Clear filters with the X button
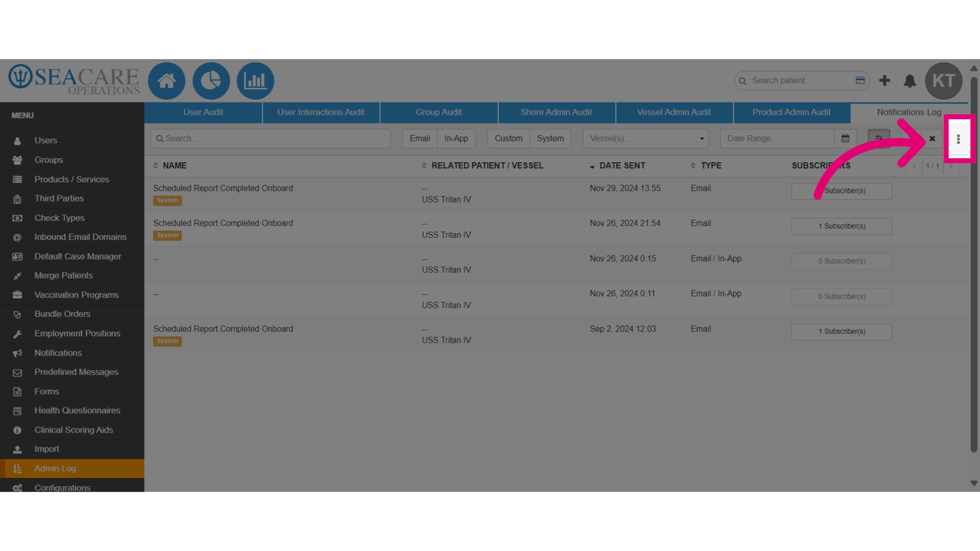This screenshot has width=980, height=551. tap(932, 138)
